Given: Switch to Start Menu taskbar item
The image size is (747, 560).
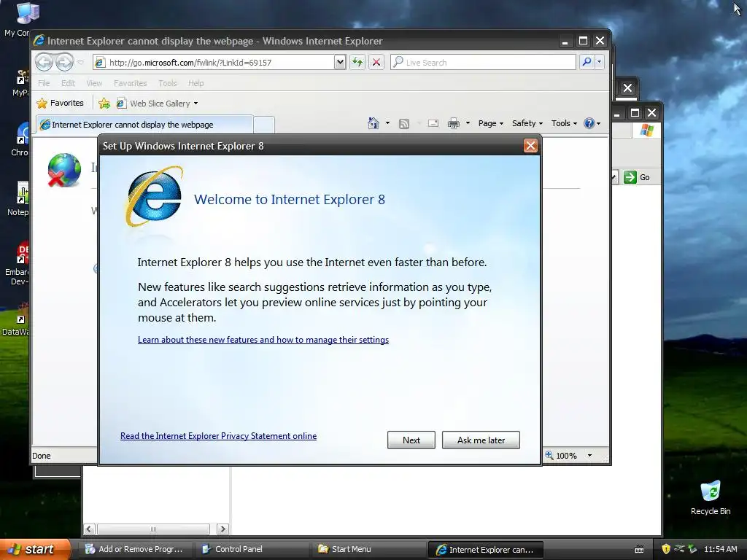Looking at the screenshot, I should (368, 549).
